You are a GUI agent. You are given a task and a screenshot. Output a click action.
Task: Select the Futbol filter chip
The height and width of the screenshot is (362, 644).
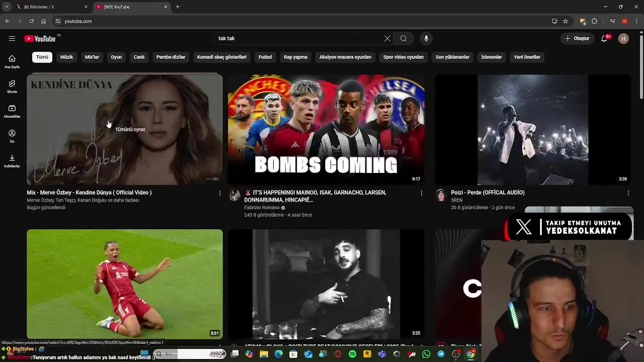[265, 57]
